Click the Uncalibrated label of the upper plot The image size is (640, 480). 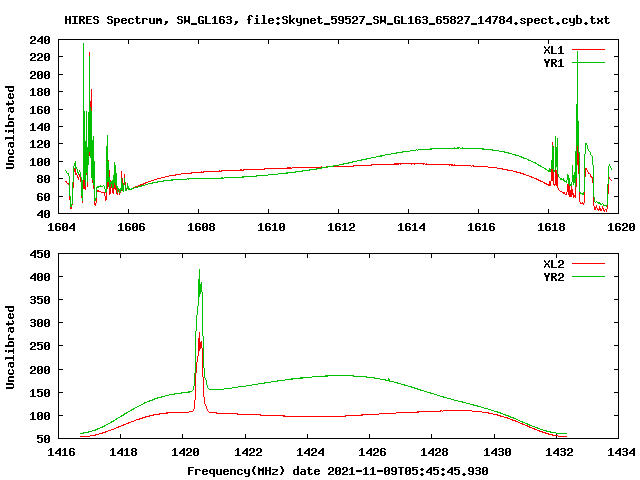(x=10, y=127)
